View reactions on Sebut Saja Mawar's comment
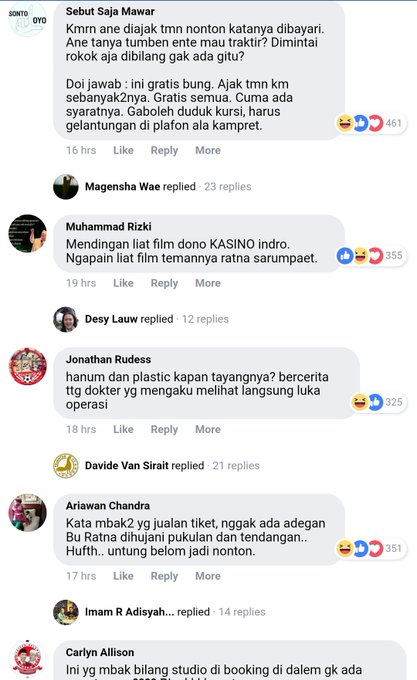The height and width of the screenshot is (680, 417). pyautogui.click(x=371, y=123)
